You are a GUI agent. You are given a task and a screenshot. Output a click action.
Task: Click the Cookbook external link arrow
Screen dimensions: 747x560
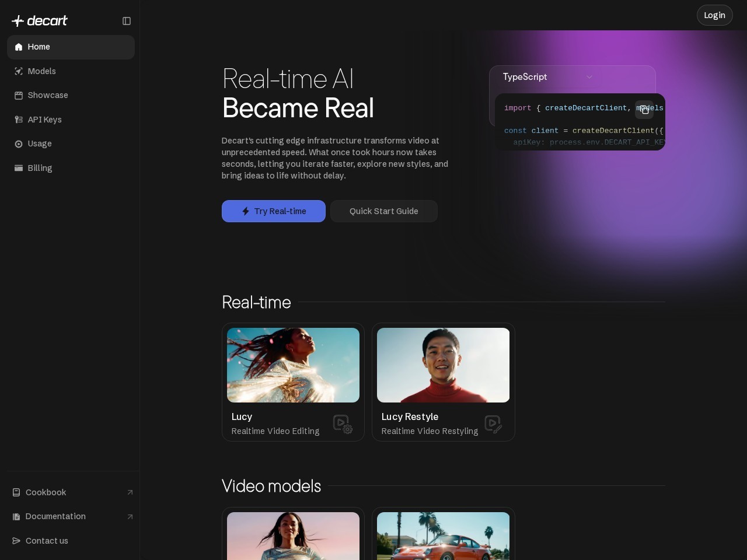point(130,492)
